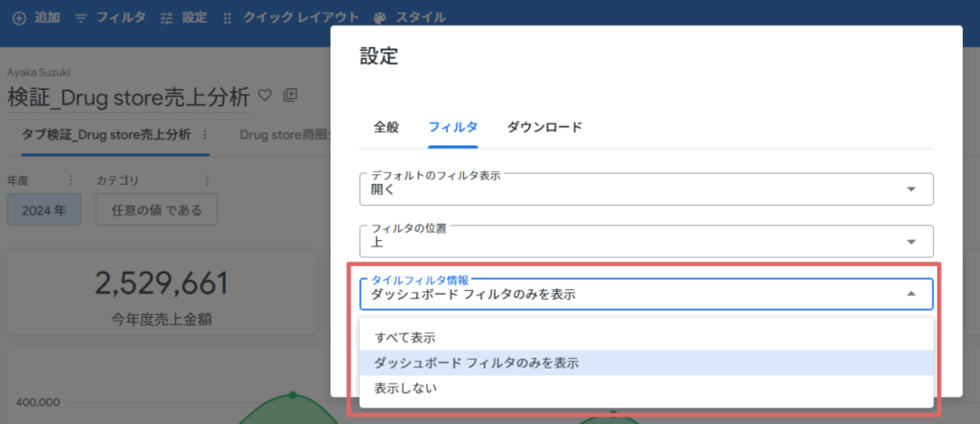The width and height of the screenshot is (980, 424).
Task: Open the タブ検証 tab three-dot menu
Action: point(203,135)
